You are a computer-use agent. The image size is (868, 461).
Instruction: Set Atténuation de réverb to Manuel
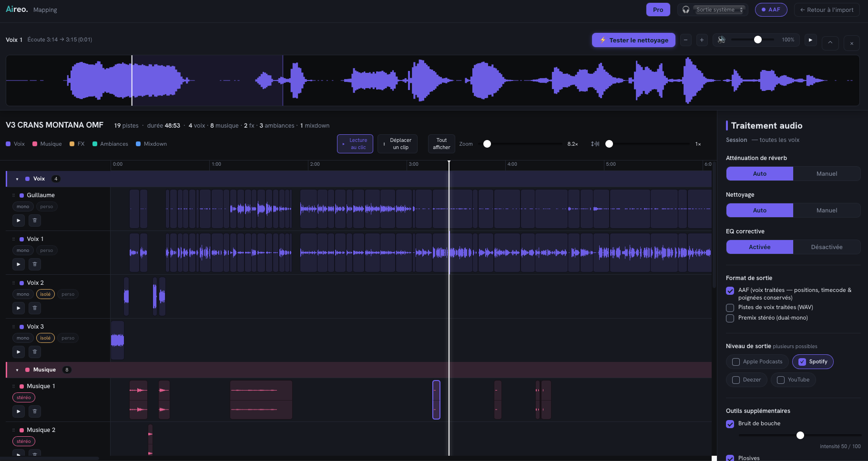click(827, 174)
